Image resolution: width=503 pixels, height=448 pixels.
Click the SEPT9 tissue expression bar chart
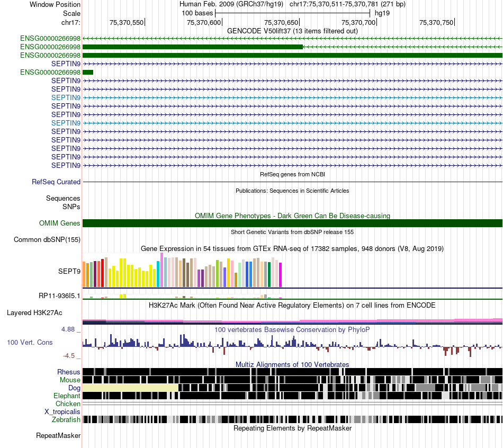coord(182,270)
